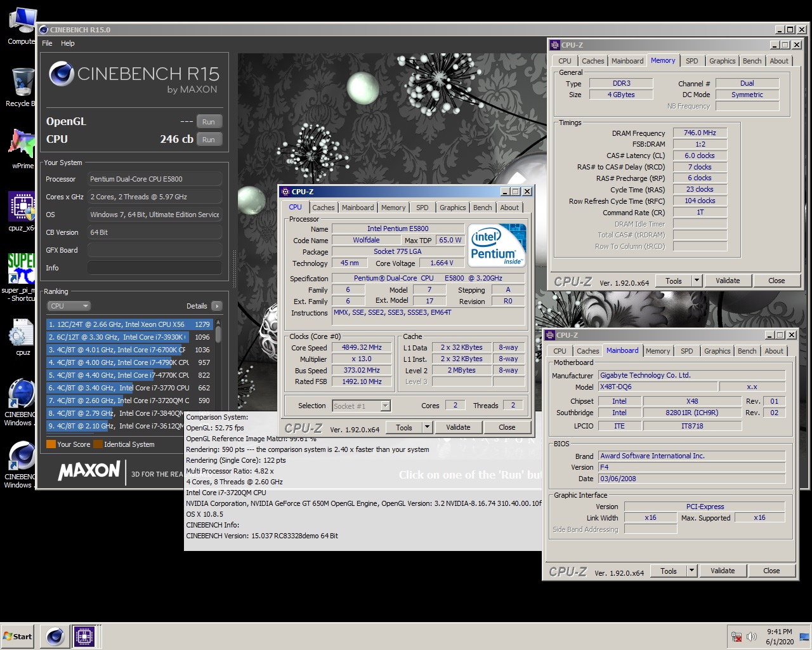Launch the lower CINEBENCH Windows desktop shortcut
The image size is (812, 650).
22,455
